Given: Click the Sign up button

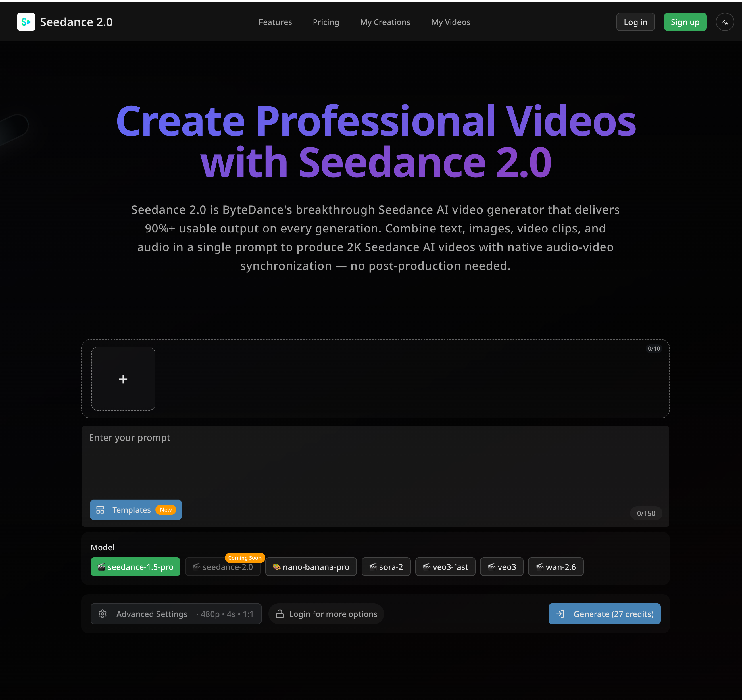Looking at the screenshot, I should [685, 22].
